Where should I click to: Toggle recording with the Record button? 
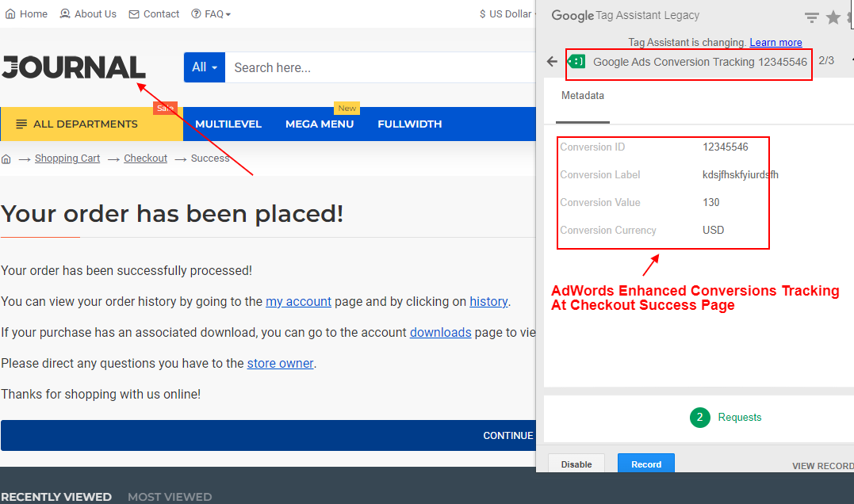645,463
